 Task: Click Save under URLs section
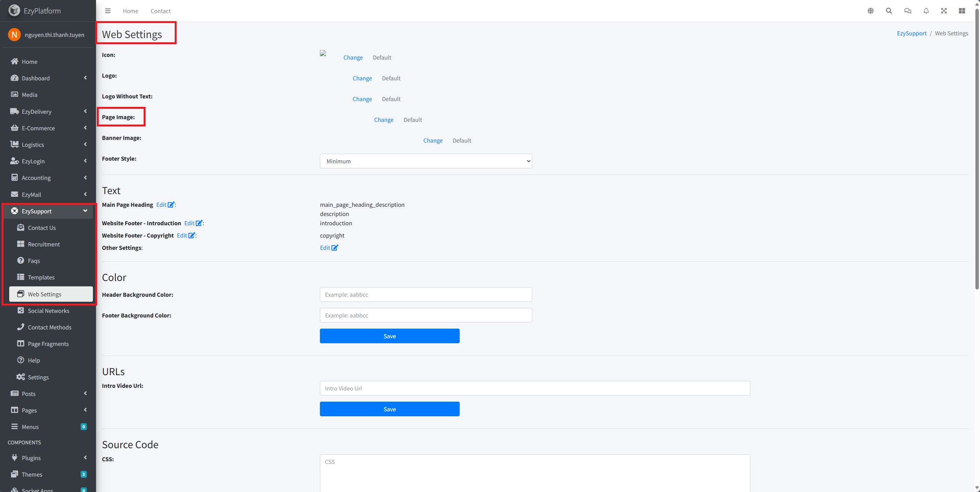pyautogui.click(x=389, y=409)
